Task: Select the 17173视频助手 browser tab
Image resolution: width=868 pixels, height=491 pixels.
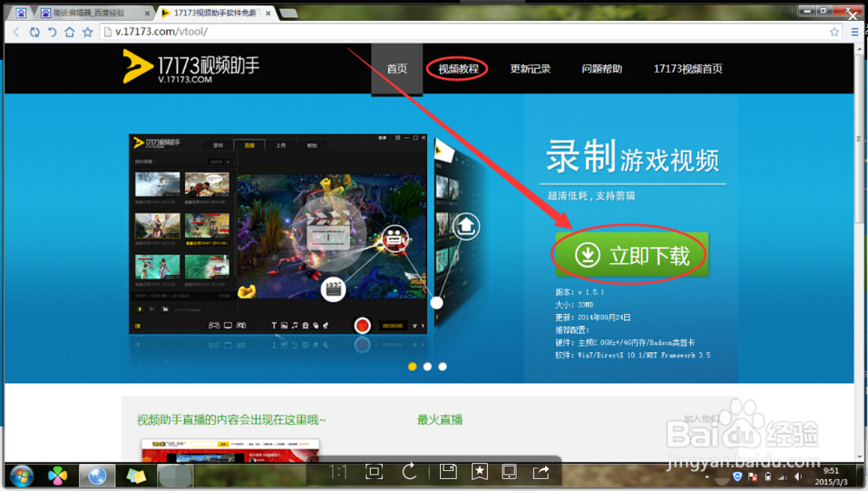Action: [214, 12]
